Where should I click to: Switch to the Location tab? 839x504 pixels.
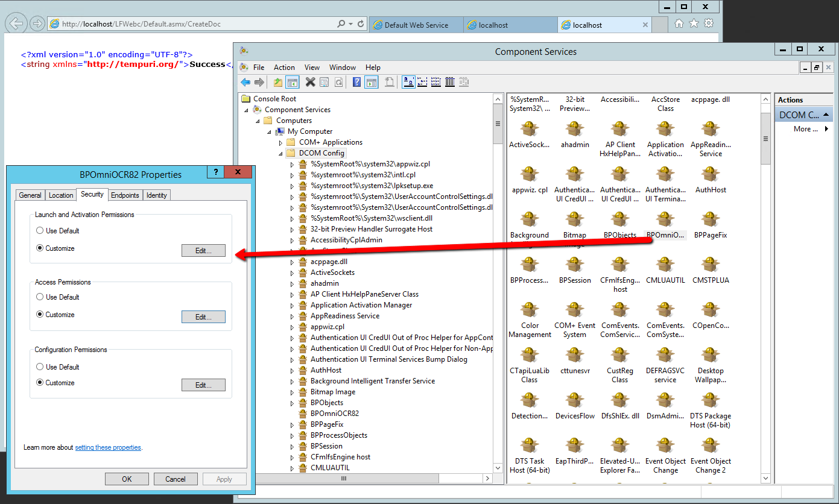click(61, 195)
